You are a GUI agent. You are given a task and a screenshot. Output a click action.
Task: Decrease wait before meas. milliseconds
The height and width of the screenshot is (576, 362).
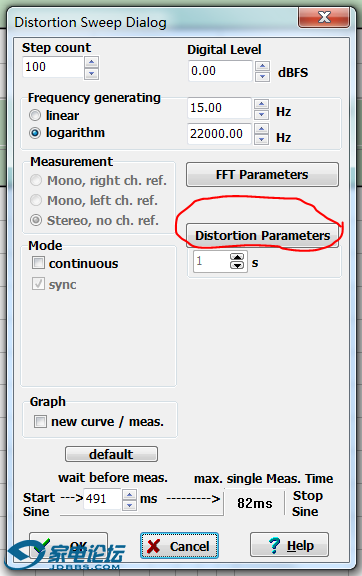coord(129,505)
